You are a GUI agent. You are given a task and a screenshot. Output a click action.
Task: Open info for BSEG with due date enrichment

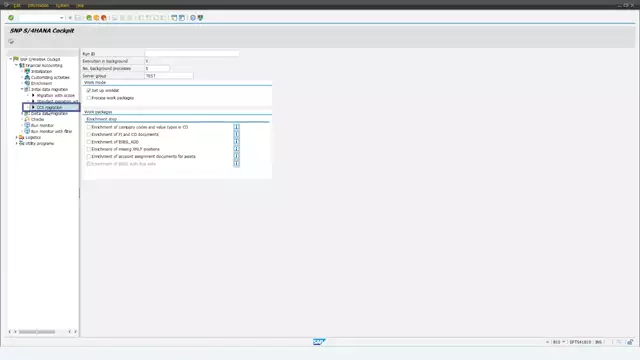[x=236, y=164]
